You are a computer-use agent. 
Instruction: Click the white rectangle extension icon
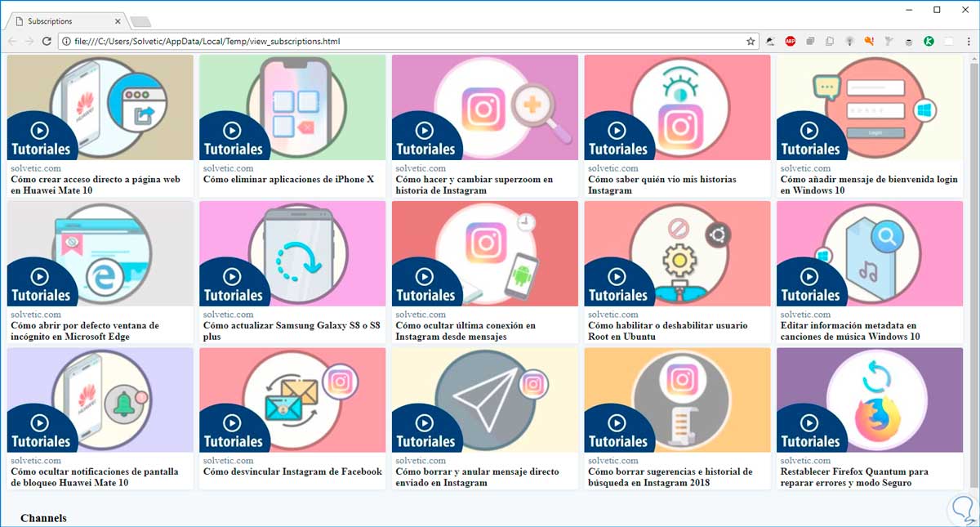coord(949,41)
